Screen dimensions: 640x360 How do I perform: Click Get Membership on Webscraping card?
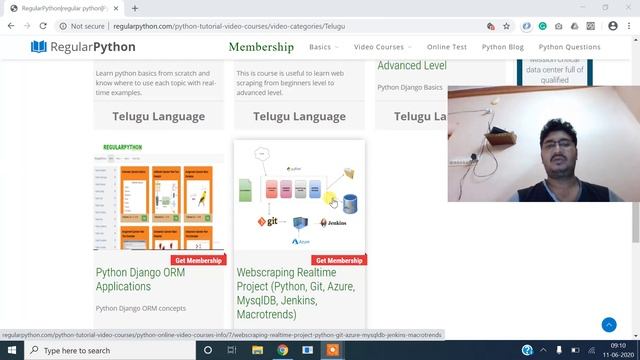tap(339, 260)
